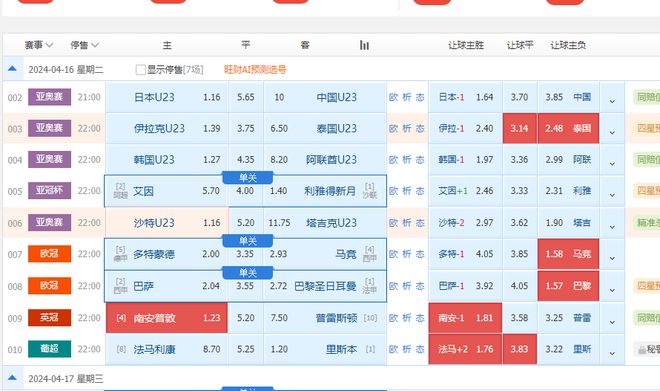This screenshot has width=660, height=391.
Task: Expand more bets for match 002
Action: tap(612, 101)
